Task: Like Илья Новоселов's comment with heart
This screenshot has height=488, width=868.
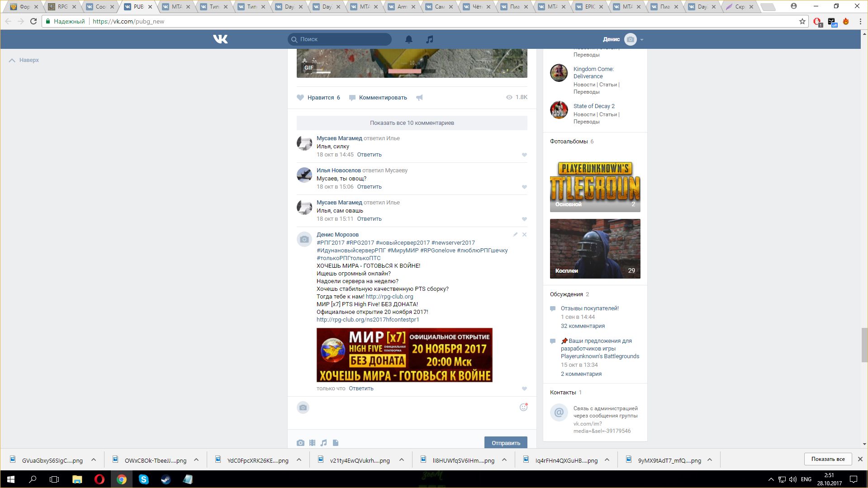Action: (524, 187)
